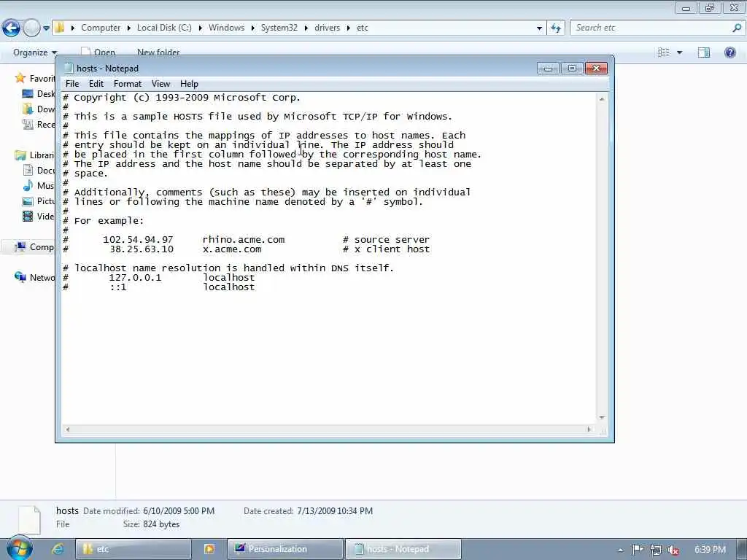The height and width of the screenshot is (560, 747).
Task: Select Pictures library in navigation pane
Action: pos(39,201)
